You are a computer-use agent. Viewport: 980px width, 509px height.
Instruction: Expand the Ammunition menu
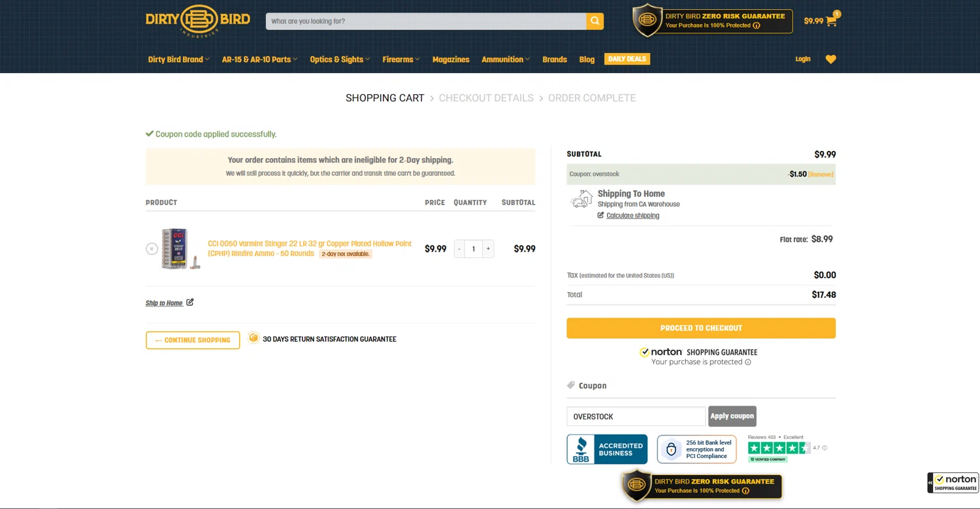click(506, 59)
